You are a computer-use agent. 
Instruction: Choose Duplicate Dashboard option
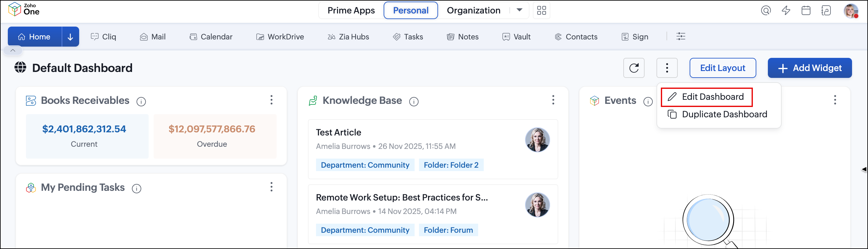click(717, 114)
